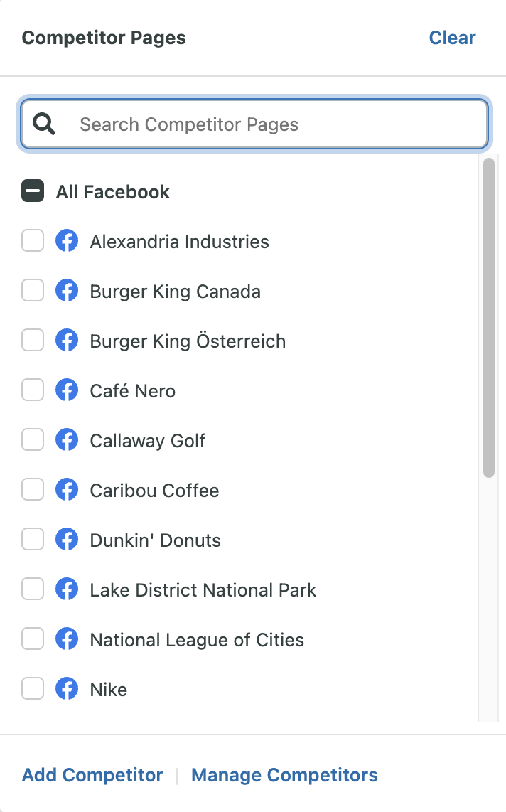The image size is (506, 812).
Task: Click the Facebook logo beside Café Nero
Action: point(67,390)
